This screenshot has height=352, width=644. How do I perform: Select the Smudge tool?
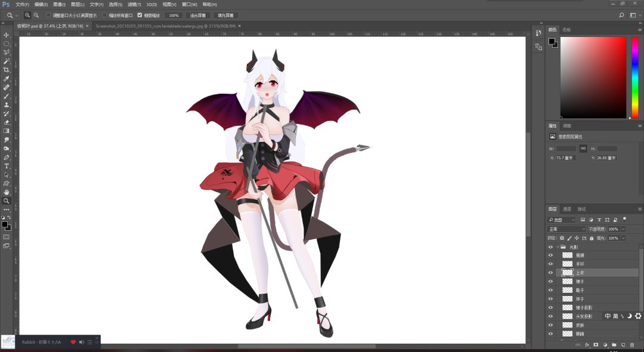point(6,140)
